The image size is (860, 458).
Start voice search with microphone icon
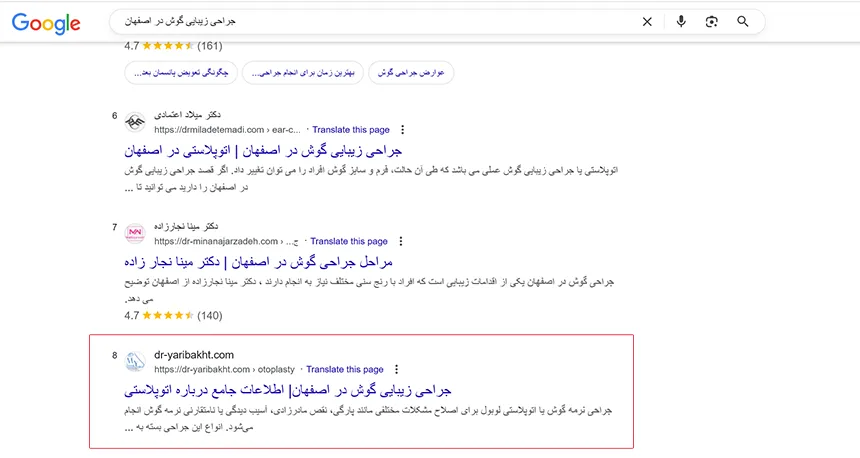coord(681,21)
